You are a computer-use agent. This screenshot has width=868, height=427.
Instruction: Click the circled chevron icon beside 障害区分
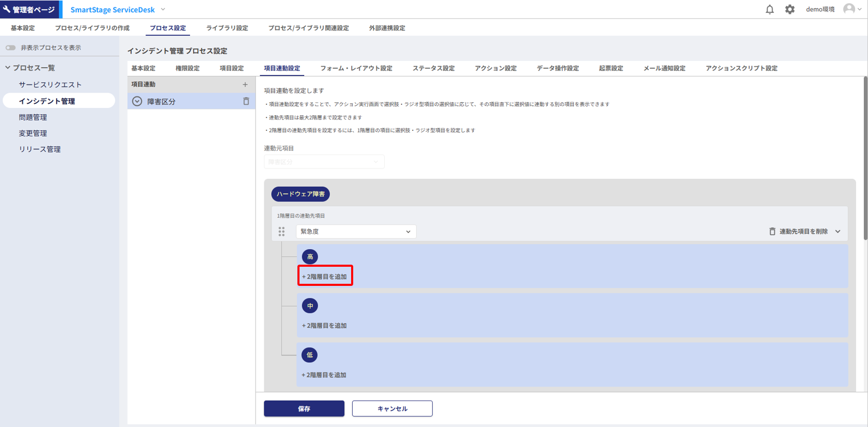[137, 101]
